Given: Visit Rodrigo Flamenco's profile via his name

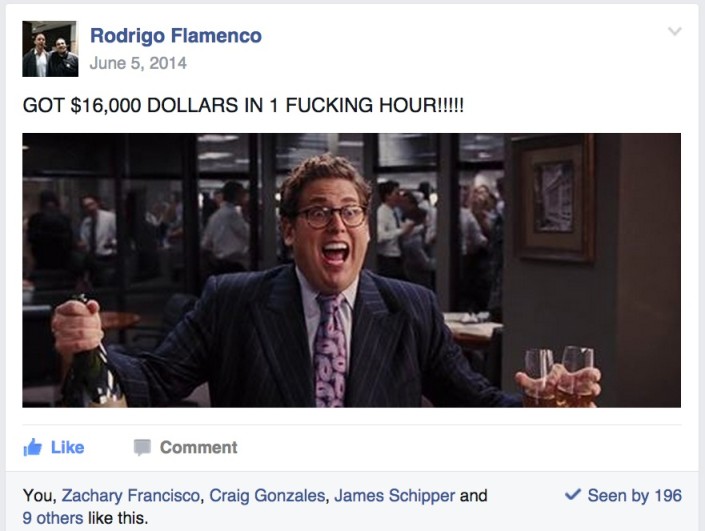Looking at the screenshot, I should pos(176,36).
